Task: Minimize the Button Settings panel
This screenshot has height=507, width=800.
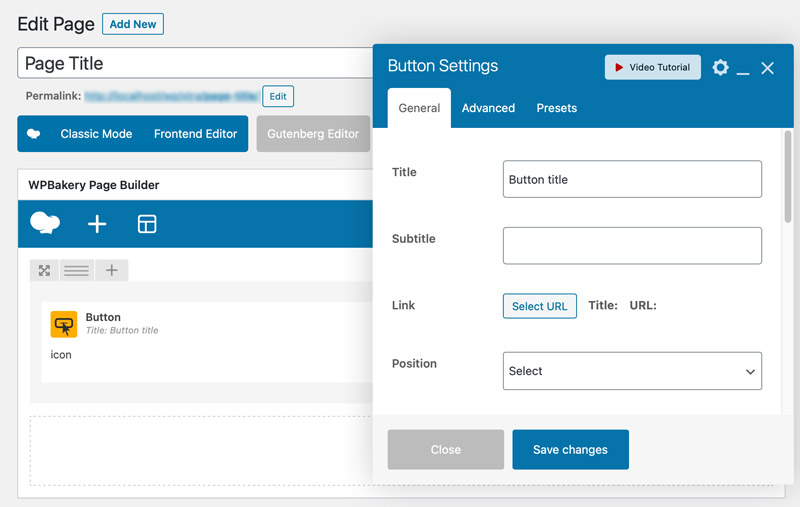Action: [743, 69]
